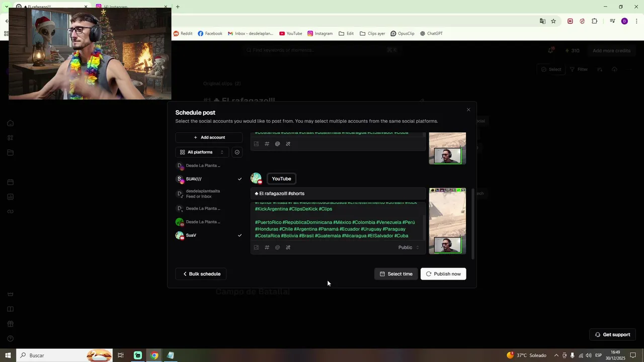Click Windows taskbar search box Buscar
This screenshot has width=644, height=362.
pyautogui.click(x=64, y=355)
